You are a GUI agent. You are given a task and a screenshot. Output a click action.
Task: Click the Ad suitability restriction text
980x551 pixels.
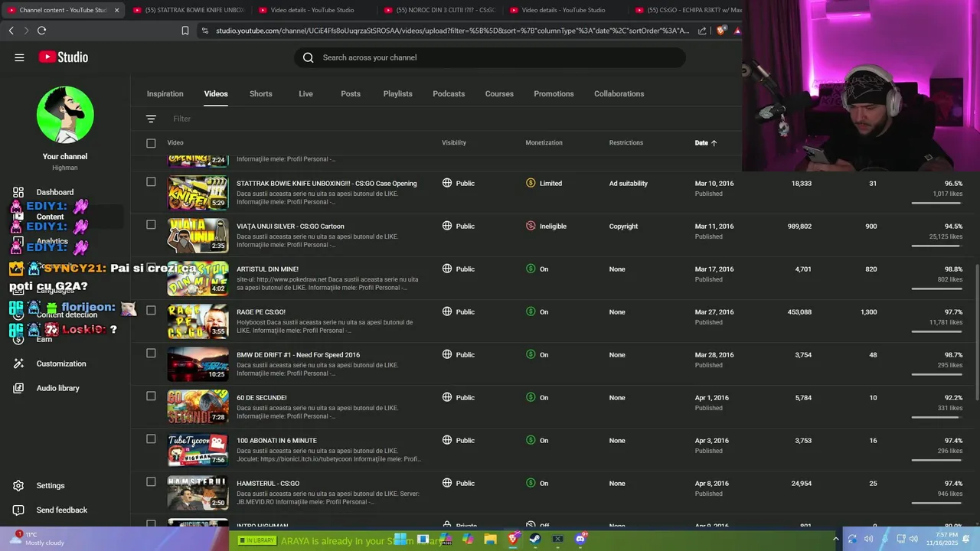pyautogui.click(x=629, y=184)
